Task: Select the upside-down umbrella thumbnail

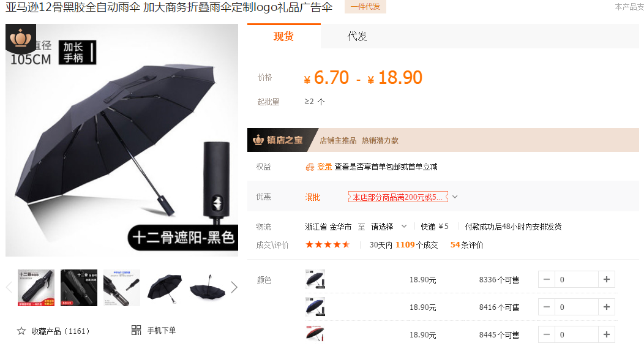Action: coord(207,288)
